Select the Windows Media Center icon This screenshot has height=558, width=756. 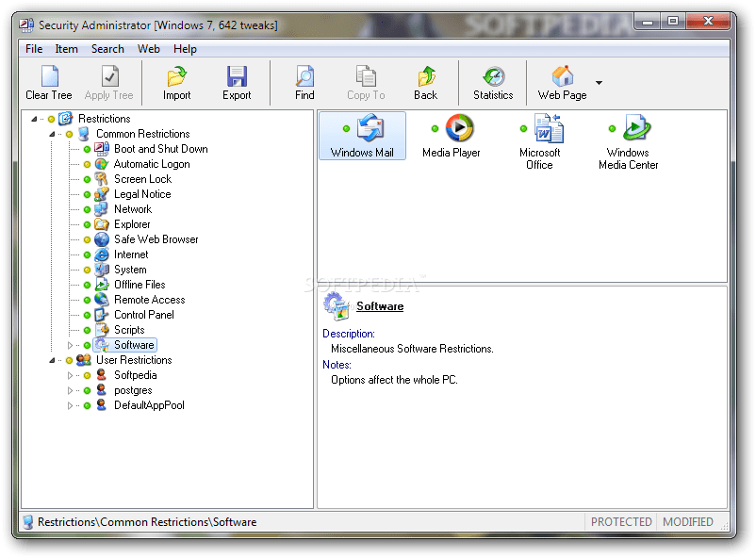pyautogui.click(x=636, y=128)
